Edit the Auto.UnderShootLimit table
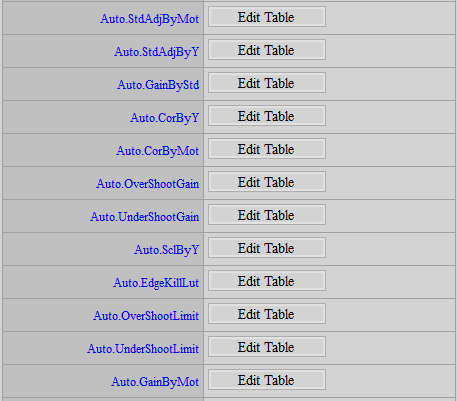The image size is (458, 401). click(267, 347)
